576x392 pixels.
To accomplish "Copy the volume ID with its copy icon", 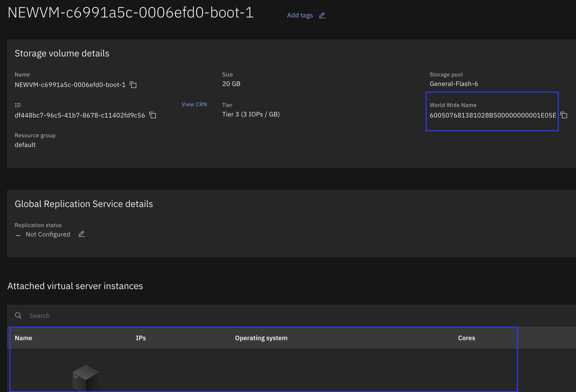I will [x=153, y=115].
